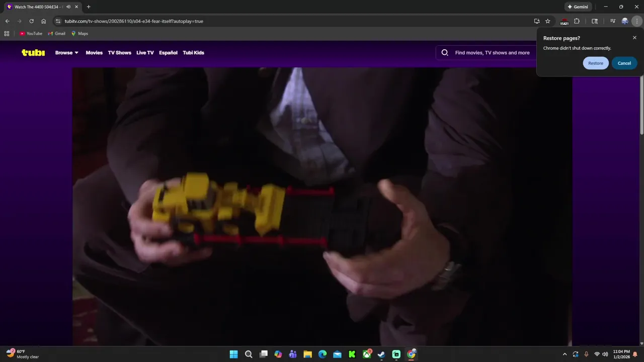This screenshot has height=362, width=644.
Task: Open the Mail app on taskbar
Action: (337, 354)
